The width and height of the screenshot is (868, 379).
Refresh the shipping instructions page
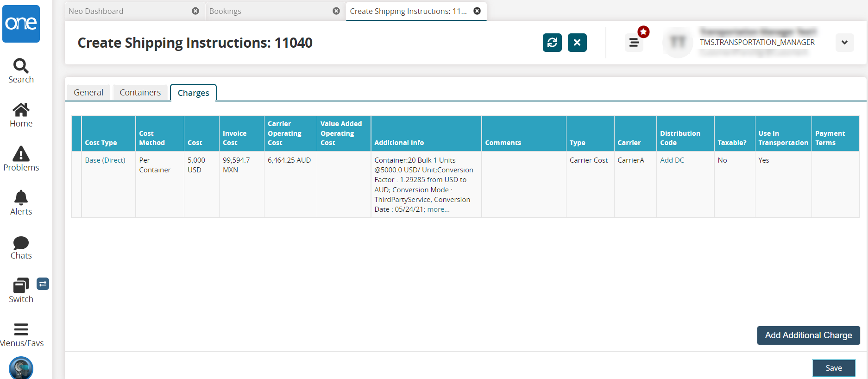552,43
